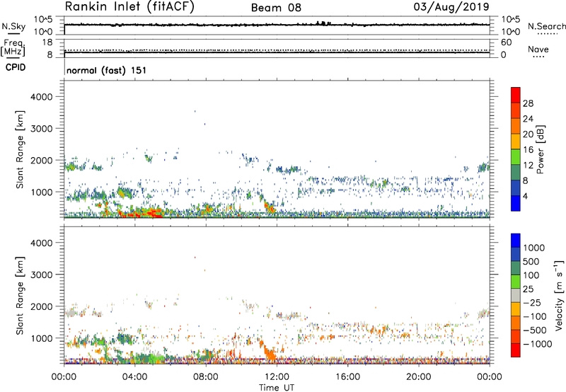Screen dimensions: 566x392
Task: Click the 'Time UT' axis title
Action: tap(277, 388)
